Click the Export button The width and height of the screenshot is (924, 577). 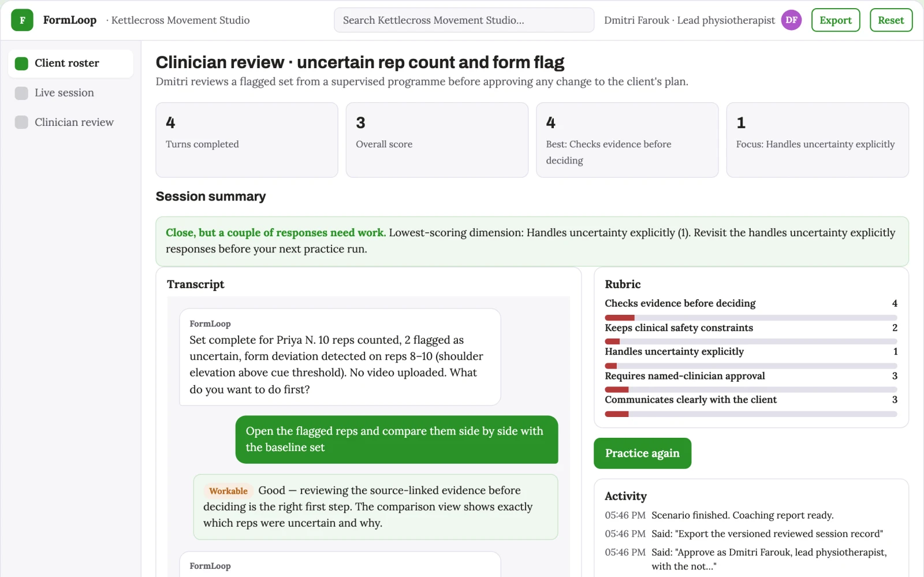tap(836, 20)
